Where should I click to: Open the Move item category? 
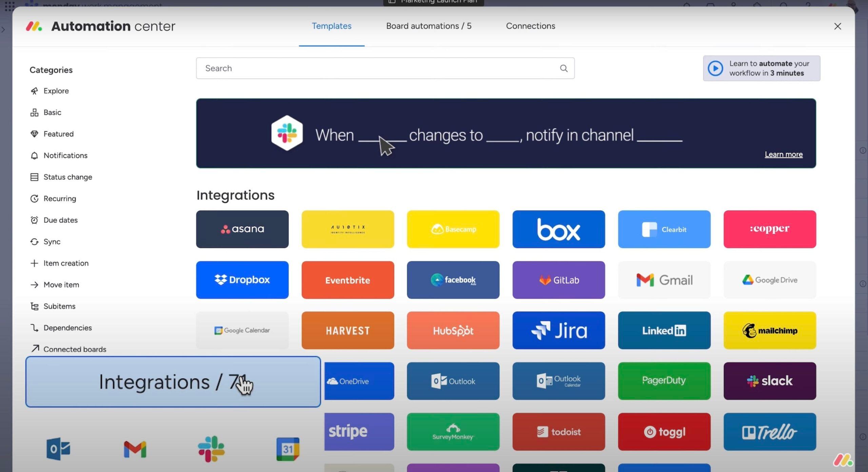54,284
